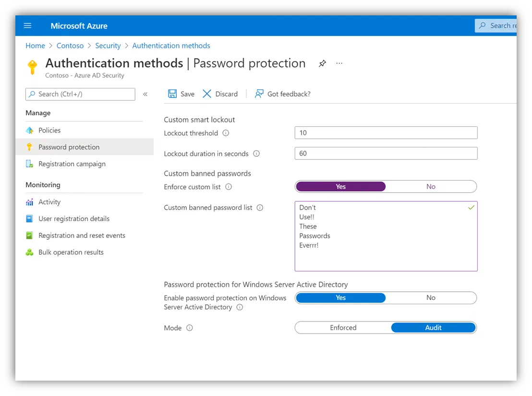
Task: Click the User registration details icon
Action: coord(29,218)
